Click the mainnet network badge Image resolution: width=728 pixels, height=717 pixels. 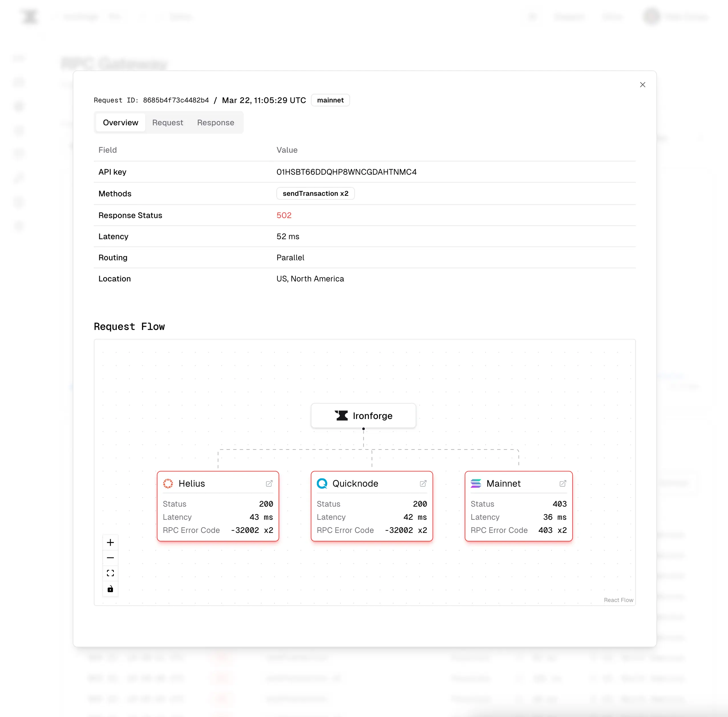(330, 100)
